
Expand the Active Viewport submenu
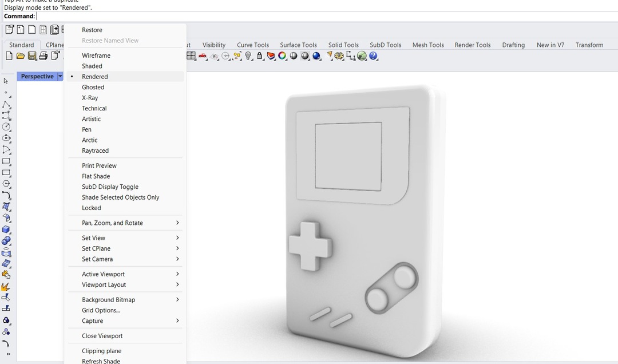(x=125, y=274)
